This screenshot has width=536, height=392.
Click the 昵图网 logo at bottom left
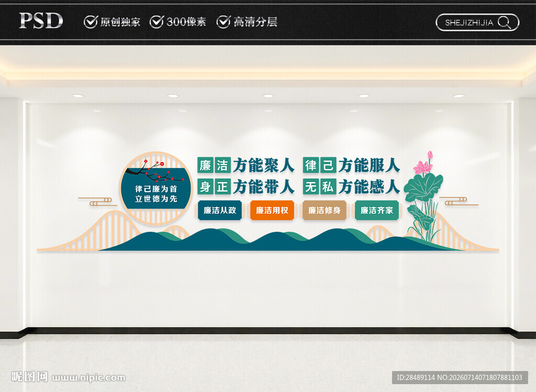pos(29,377)
